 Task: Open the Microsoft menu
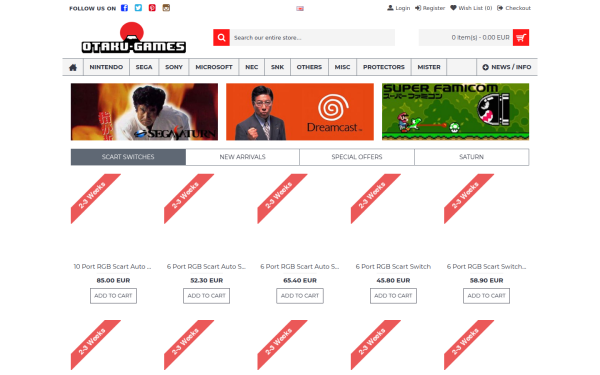[x=214, y=67]
